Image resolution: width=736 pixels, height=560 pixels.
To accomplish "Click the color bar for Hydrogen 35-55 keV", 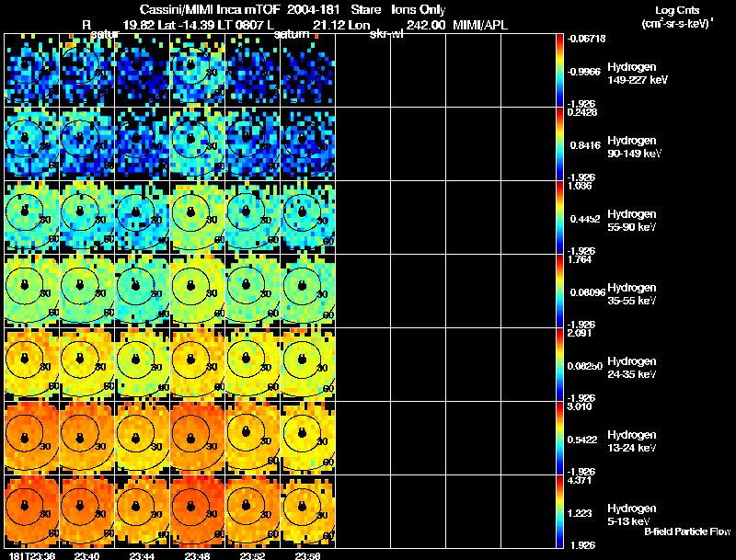I will (x=559, y=291).
